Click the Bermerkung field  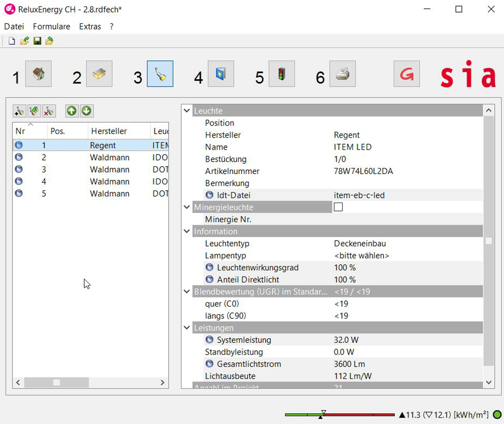click(x=407, y=183)
